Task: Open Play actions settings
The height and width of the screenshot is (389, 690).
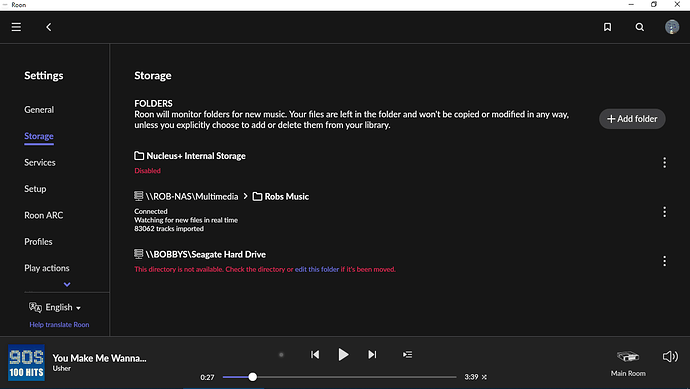Action: 47,268
